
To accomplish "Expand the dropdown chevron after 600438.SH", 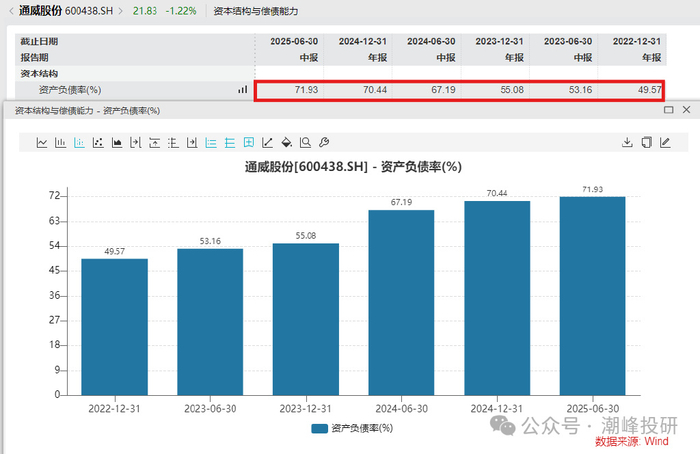I will 122,11.
